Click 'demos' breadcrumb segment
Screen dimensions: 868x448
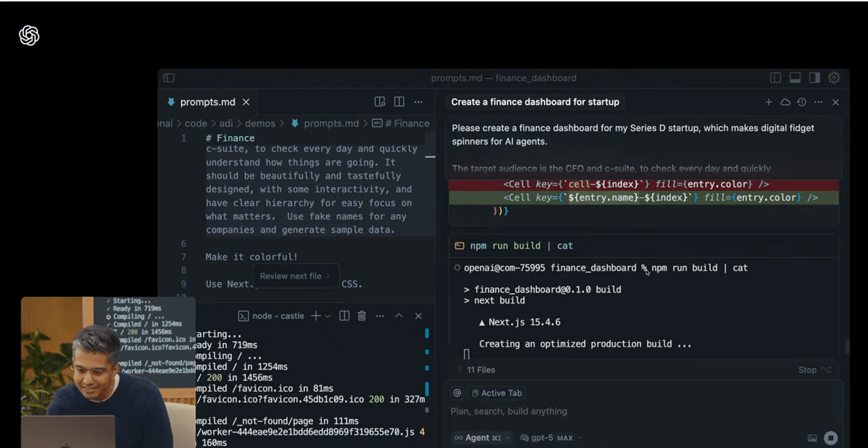tap(260, 123)
